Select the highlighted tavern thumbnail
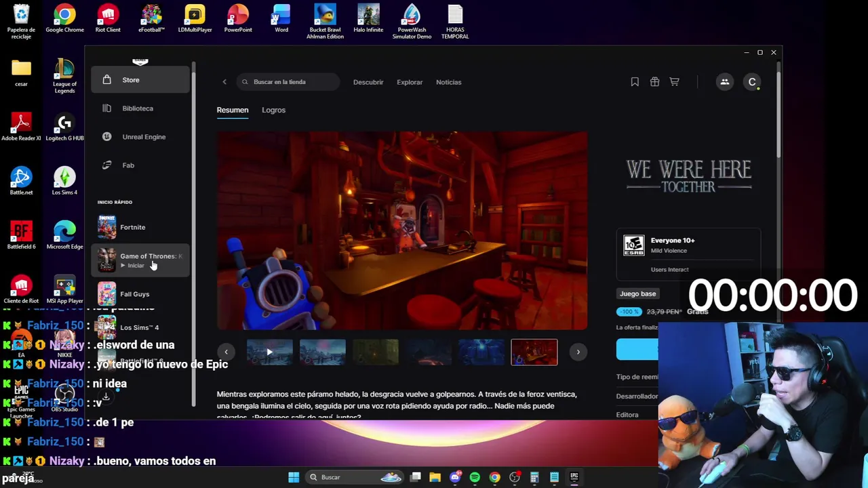The height and width of the screenshot is (488, 868). [534, 352]
